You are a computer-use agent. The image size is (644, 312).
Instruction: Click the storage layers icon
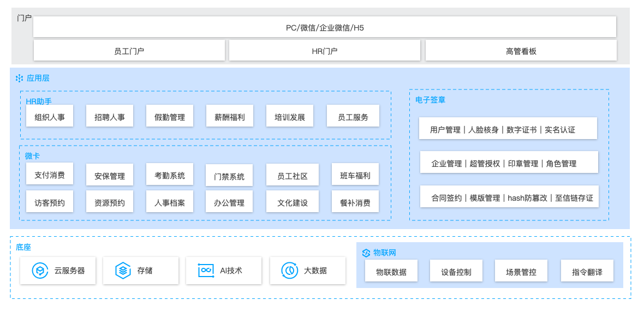pos(123,271)
